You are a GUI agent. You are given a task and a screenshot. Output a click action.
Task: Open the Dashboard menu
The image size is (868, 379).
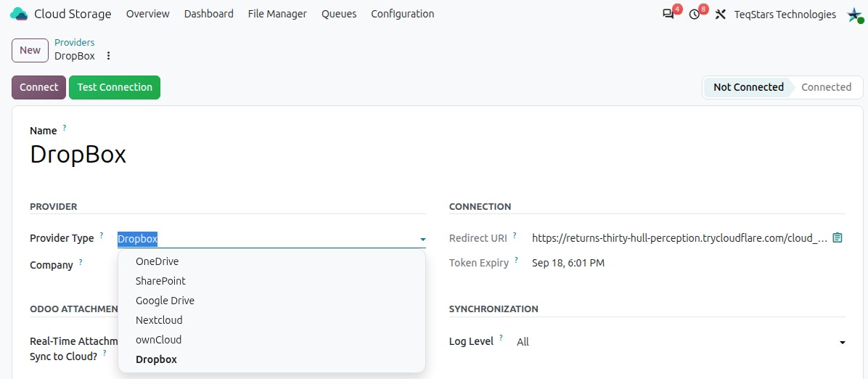pyautogui.click(x=209, y=14)
